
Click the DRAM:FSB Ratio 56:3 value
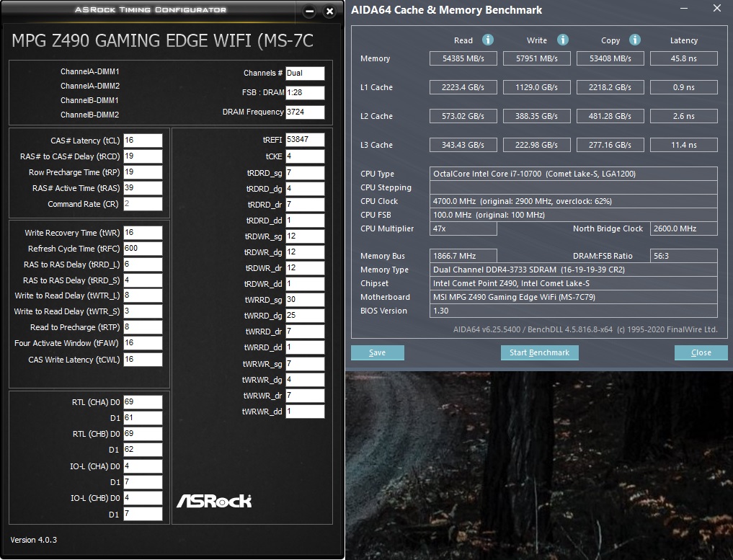(683, 256)
